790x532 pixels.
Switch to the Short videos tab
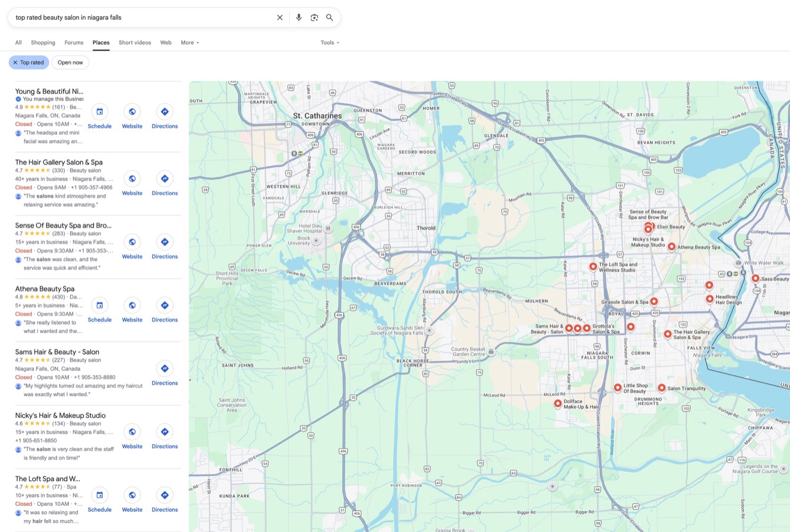[135, 42]
